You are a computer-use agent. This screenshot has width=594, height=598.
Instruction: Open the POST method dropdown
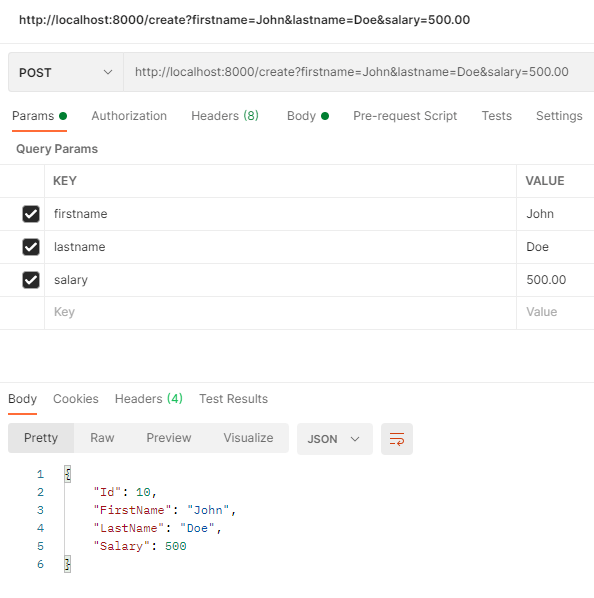[66, 72]
